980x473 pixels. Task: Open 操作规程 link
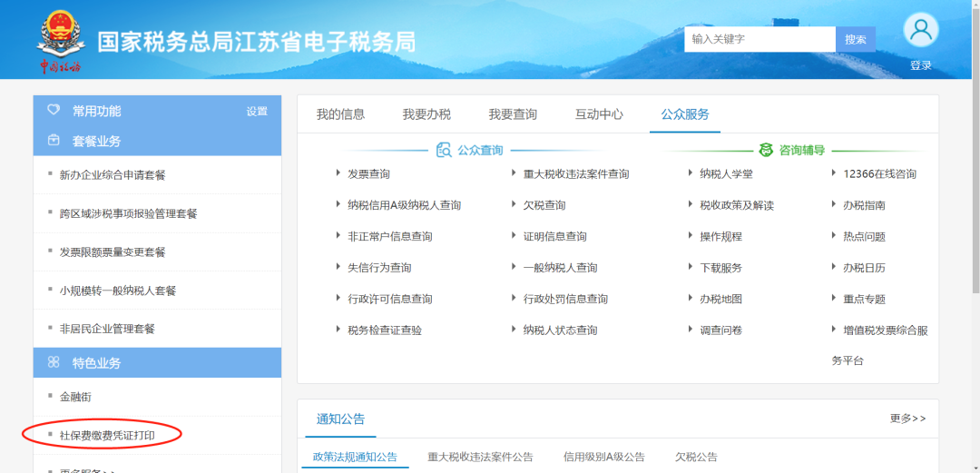point(721,236)
